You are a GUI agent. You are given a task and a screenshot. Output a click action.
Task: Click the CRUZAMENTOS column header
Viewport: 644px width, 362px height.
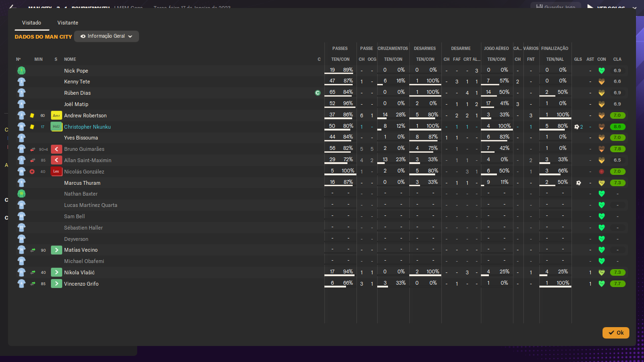point(393,49)
